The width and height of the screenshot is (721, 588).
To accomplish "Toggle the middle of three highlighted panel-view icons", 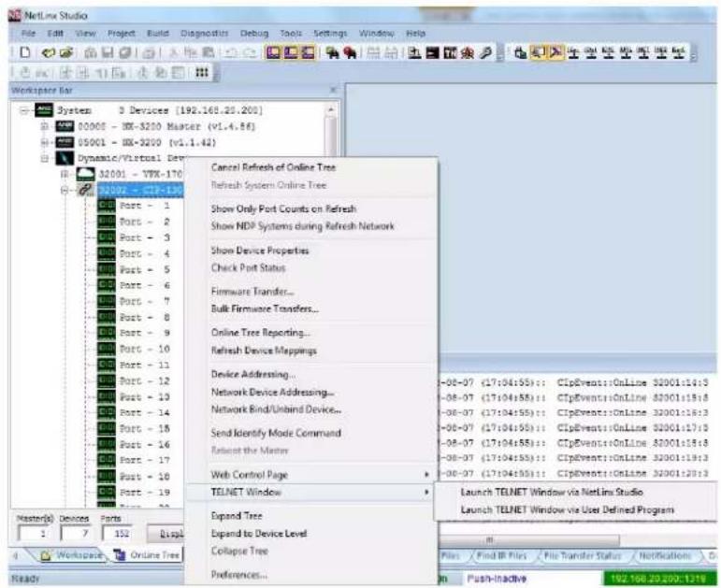I will [x=291, y=53].
